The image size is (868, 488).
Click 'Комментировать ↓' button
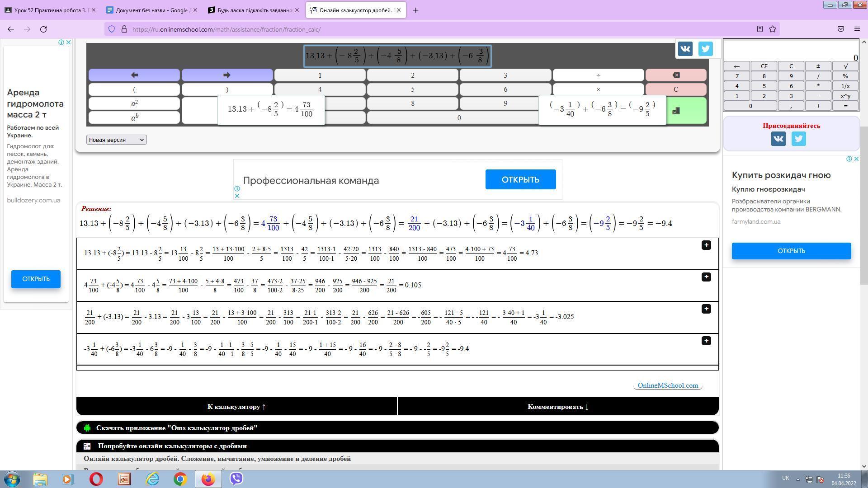[x=558, y=407]
